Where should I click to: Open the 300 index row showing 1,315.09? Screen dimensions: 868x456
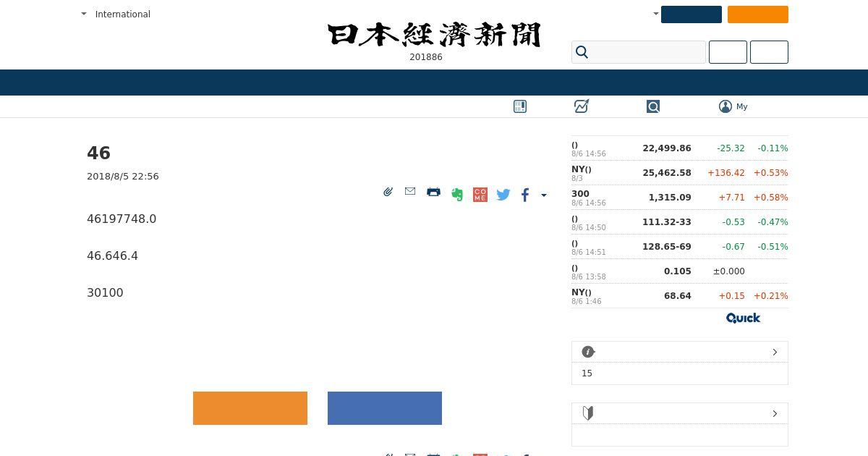(x=680, y=198)
